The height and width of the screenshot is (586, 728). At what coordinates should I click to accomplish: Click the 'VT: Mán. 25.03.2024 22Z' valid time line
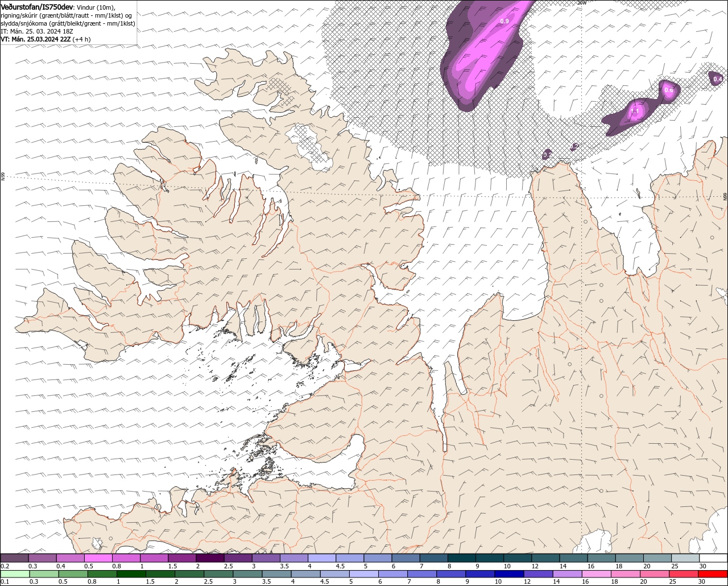tap(36, 39)
